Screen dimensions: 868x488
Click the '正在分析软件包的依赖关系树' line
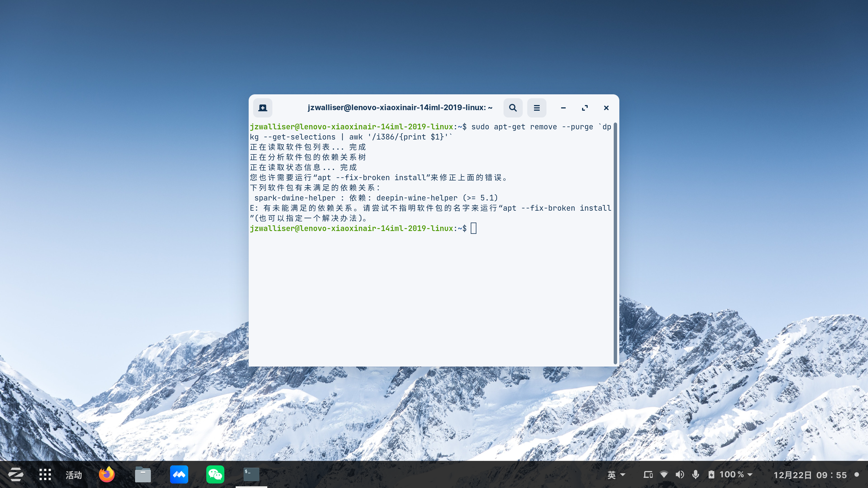pyautogui.click(x=308, y=157)
